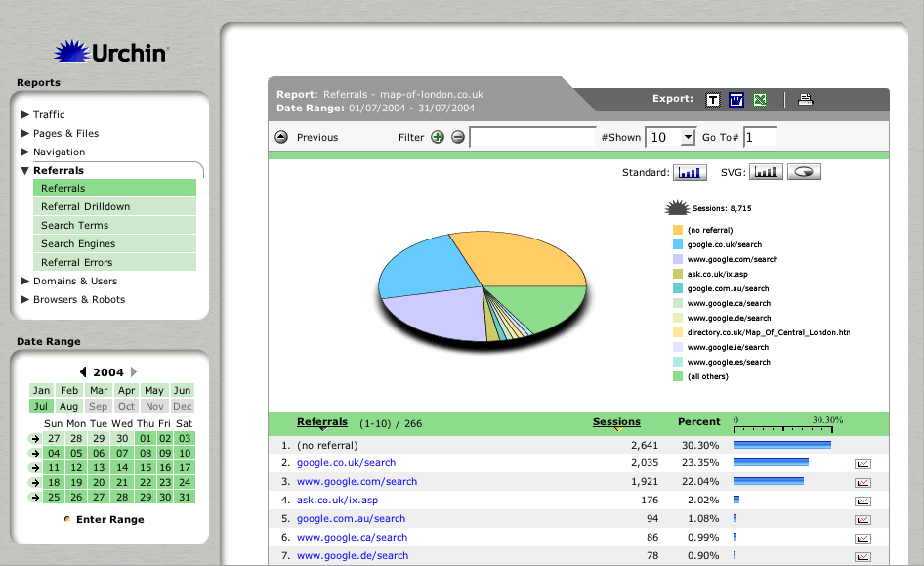Export report as text file icon
The width and height of the screenshot is (924, 566).
712,100
